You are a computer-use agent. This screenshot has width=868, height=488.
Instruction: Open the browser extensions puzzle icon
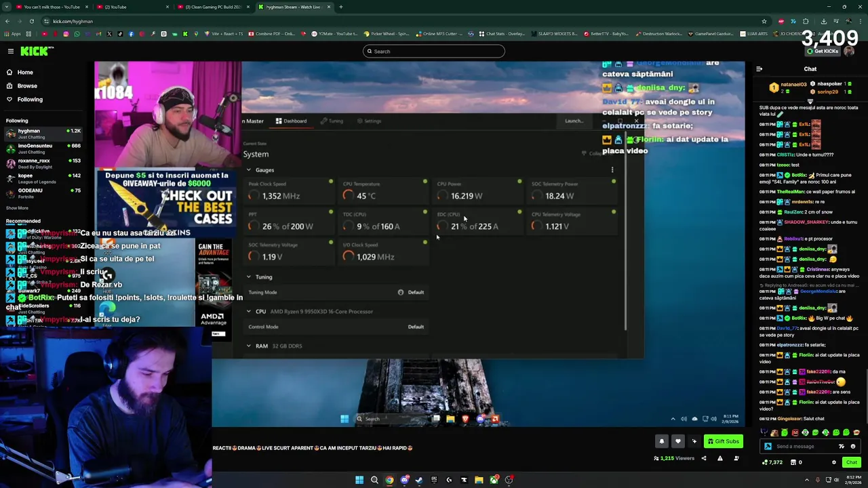pos(806,21)
